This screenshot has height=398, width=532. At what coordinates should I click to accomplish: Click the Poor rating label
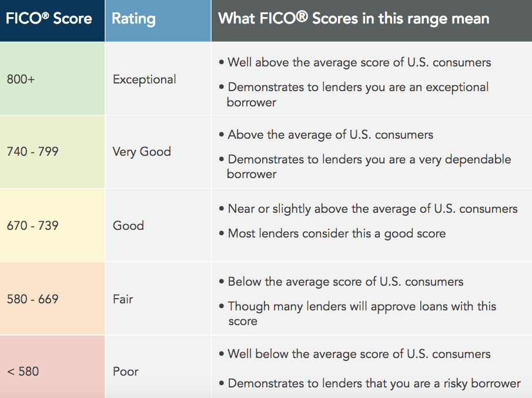tap(126, 371)
